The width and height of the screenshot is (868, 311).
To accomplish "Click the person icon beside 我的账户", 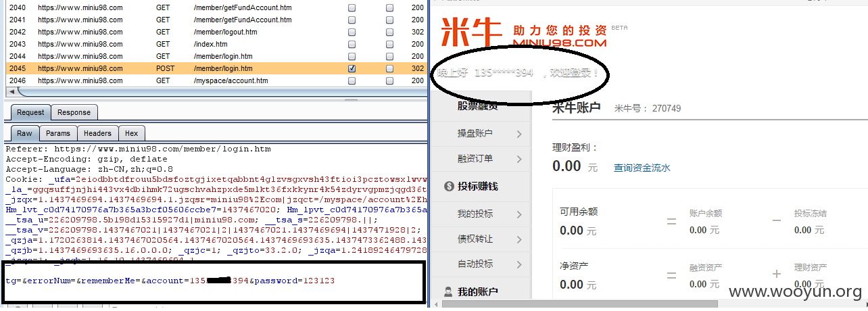I will click(x=448, y=292).
